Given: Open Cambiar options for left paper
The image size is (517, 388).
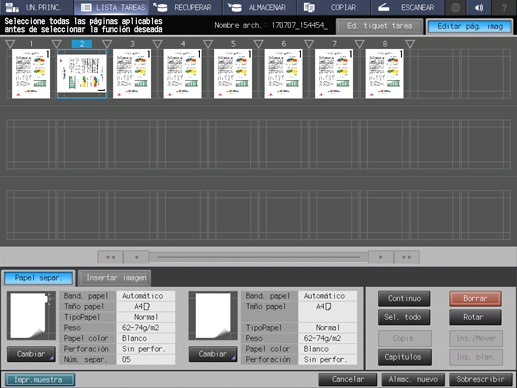Looking at the screenshot, I should (31, 354).
